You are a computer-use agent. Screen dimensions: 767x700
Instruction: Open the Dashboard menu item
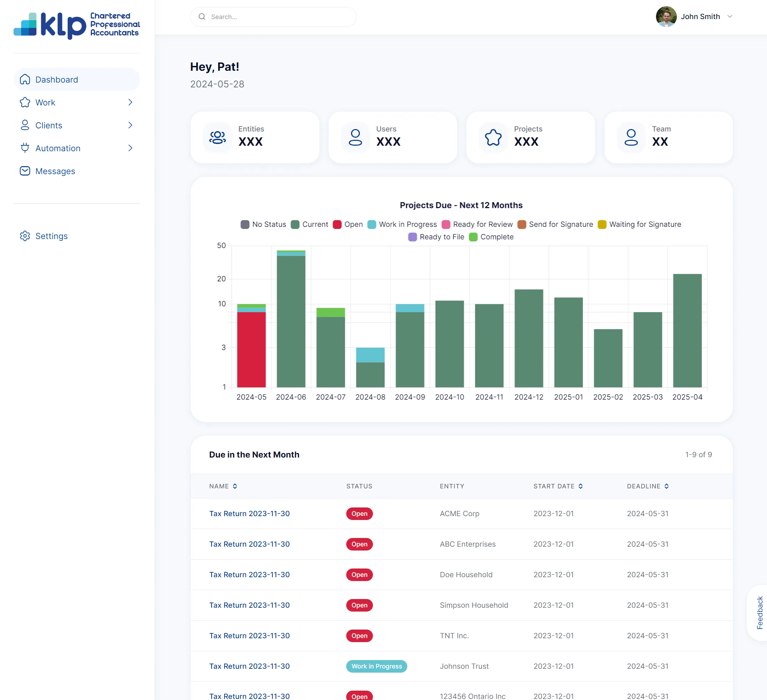(x=76, y=79)
